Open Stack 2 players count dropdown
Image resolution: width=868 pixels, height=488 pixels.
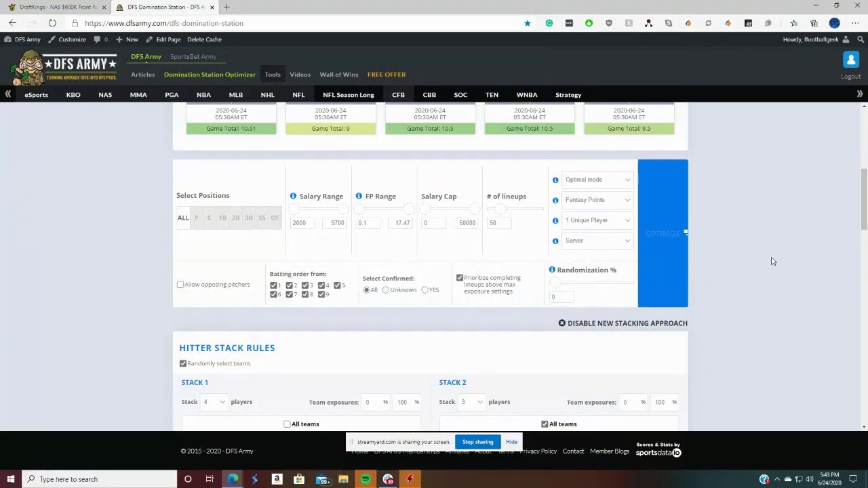471,402
